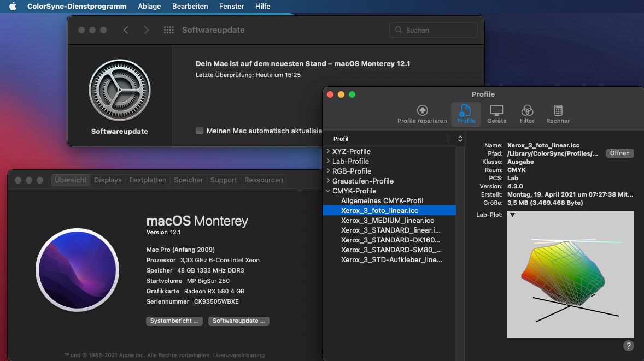Click the Grafikkarte Radeon RX 580 4 GB text
The image size is (644, 361).
196,291
